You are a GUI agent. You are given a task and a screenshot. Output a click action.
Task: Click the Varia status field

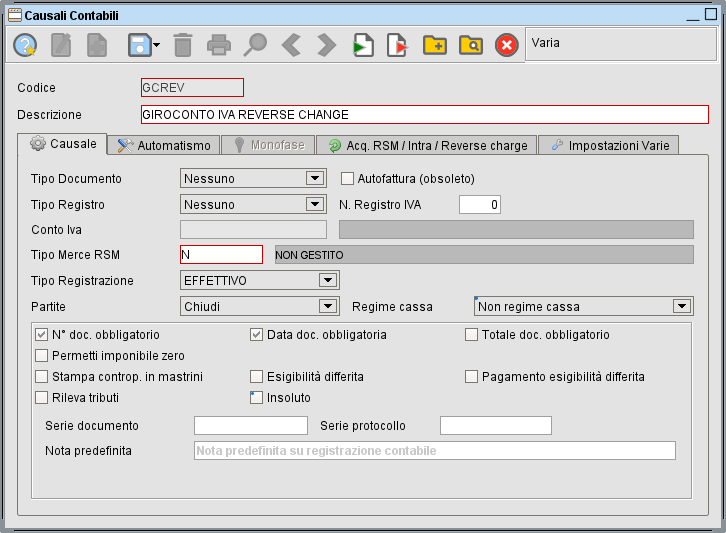point(621,44)
